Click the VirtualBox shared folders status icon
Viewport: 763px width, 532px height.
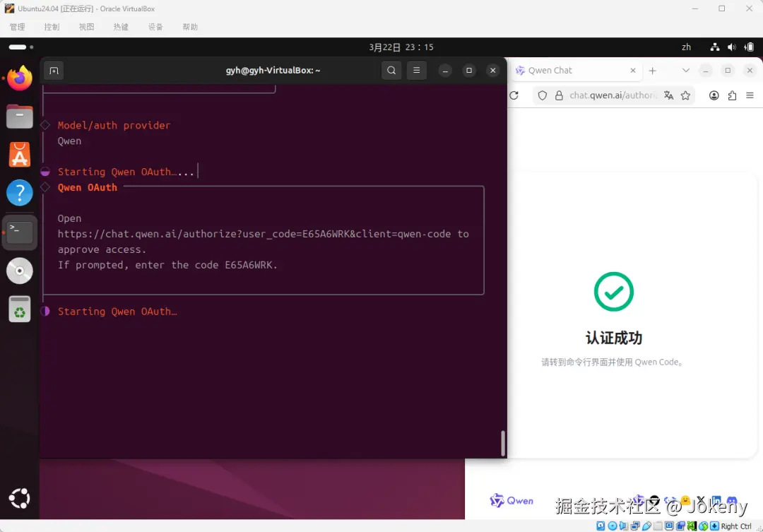coord(658,526)
